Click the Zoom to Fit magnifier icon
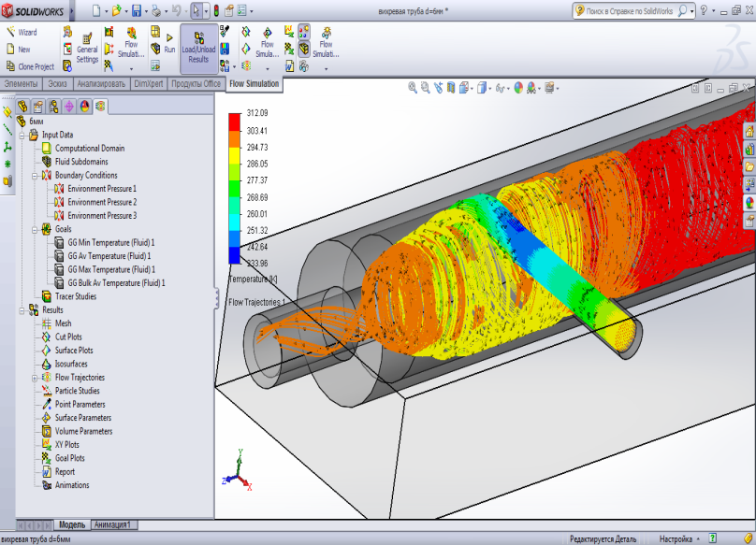The image size is (756, 545). [x=413, y=88]
